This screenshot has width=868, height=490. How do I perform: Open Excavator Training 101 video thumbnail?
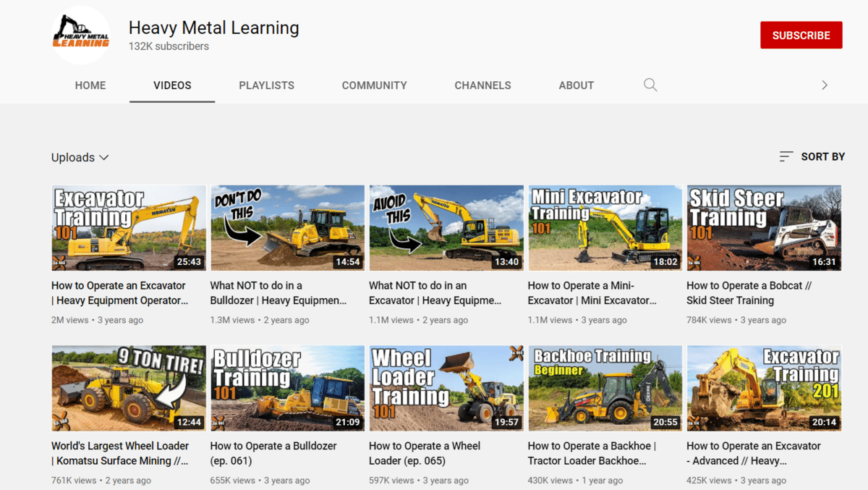129,228
